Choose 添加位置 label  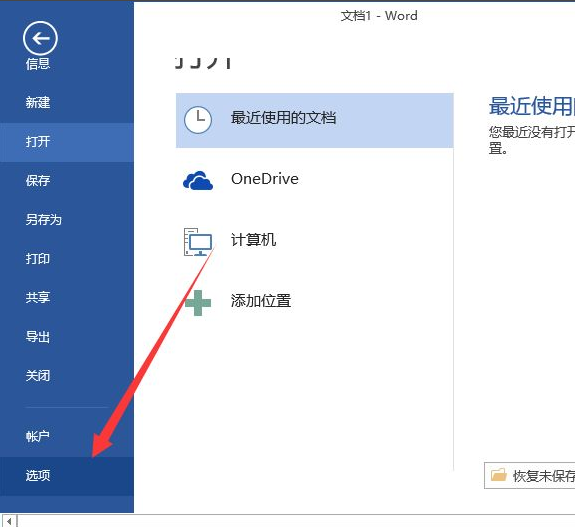pos(261,301)
